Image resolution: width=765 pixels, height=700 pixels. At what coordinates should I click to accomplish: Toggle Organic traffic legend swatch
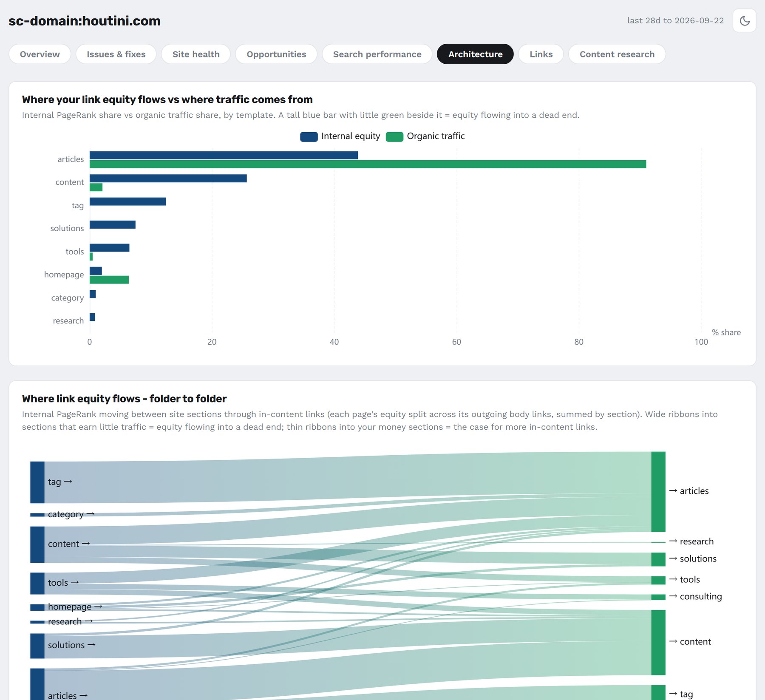[394, 136]
